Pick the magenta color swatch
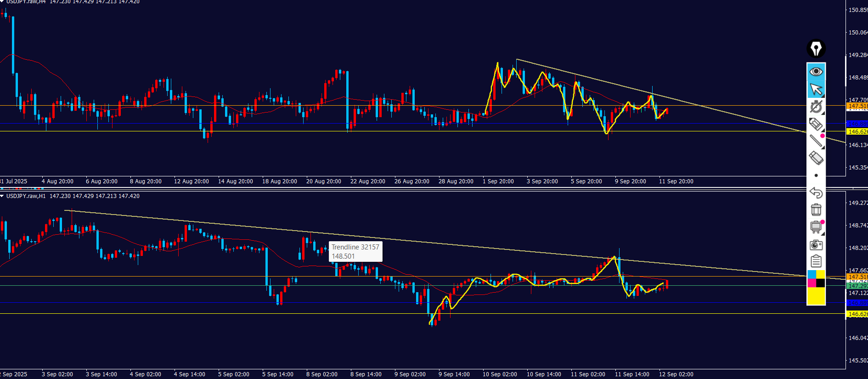The height and width of the screenshot is (379, 868). pos(812,283)
